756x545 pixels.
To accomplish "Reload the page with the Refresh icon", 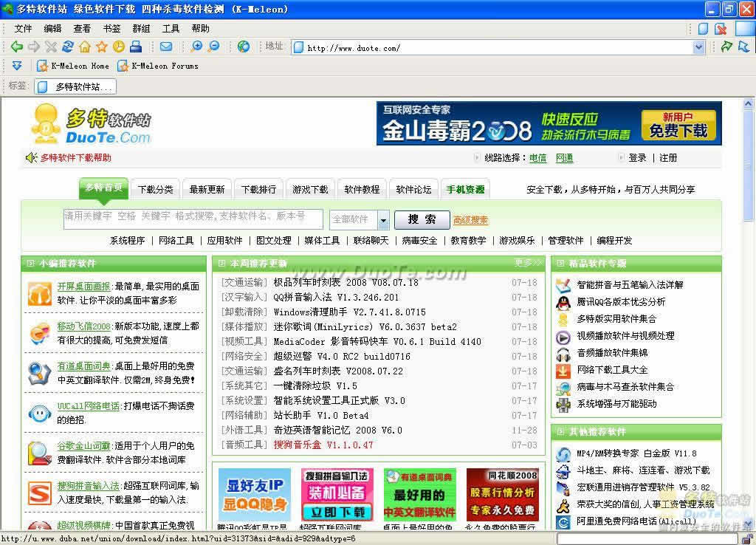I will coord(67,47).
